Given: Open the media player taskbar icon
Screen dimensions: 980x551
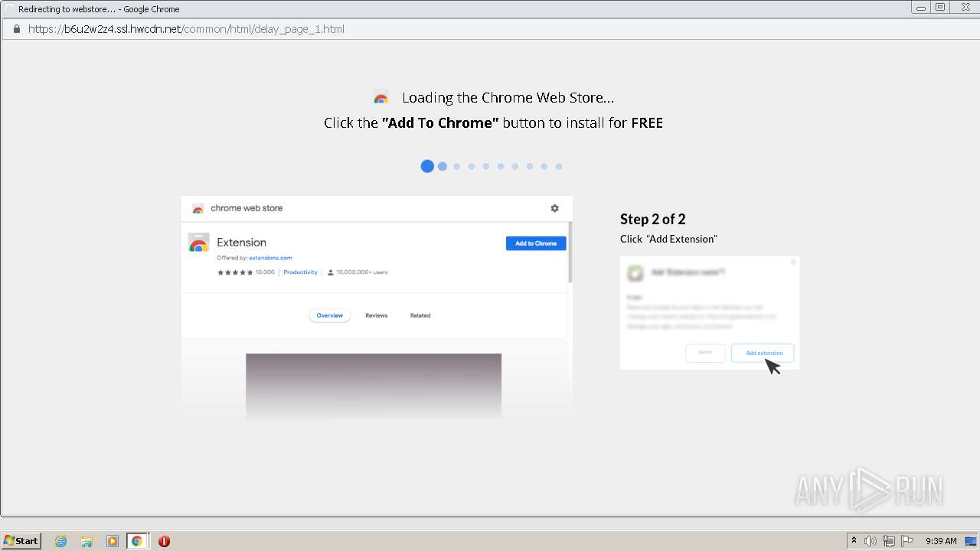Looking at the screenshot, I should [x=113, y=541].
